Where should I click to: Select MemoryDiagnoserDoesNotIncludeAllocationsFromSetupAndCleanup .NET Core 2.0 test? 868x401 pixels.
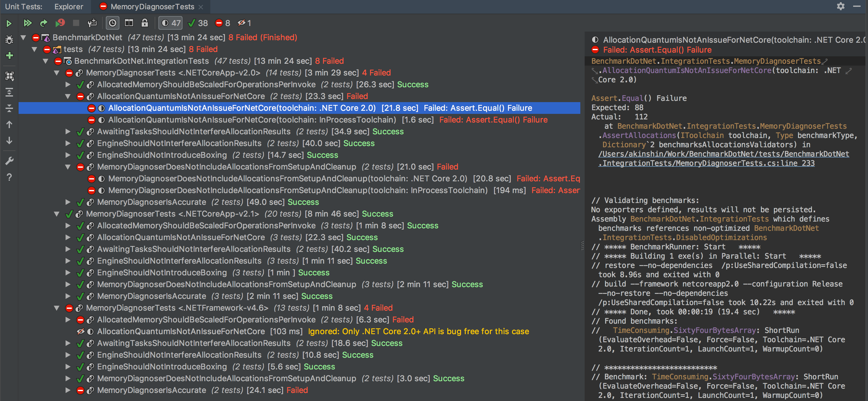coord(299,179)
